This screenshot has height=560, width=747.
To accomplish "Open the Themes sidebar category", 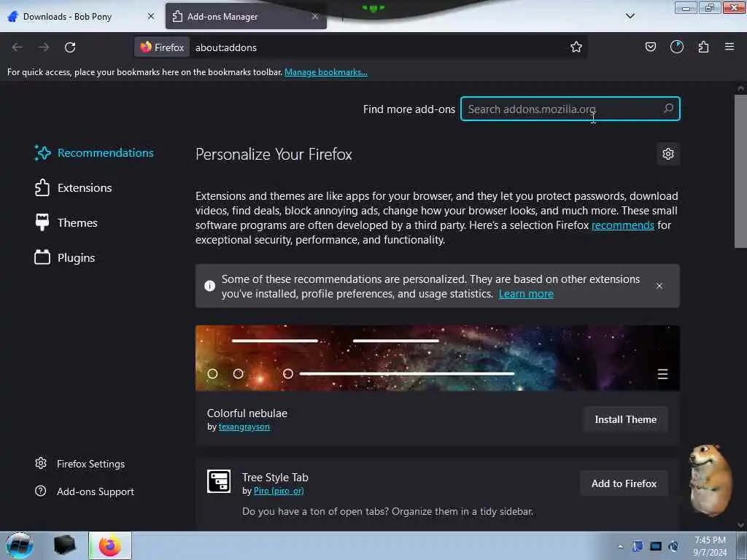I will (66, 222).
